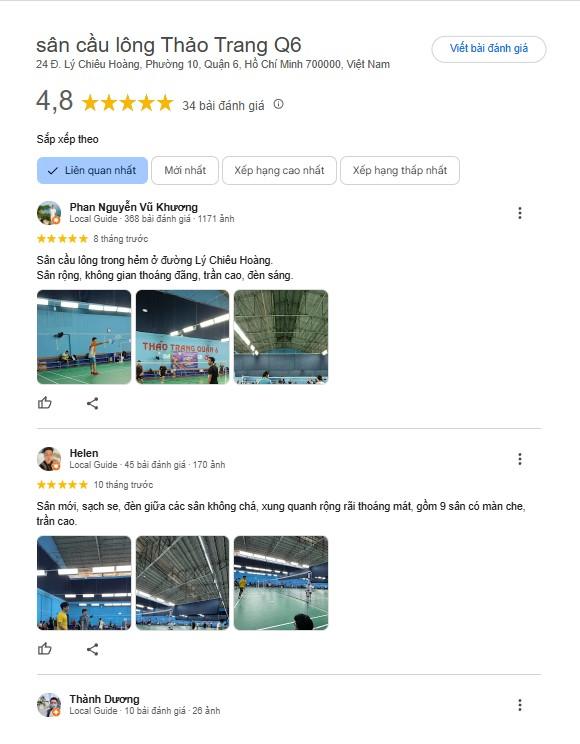Open first photo of player serving in Khương's review
The width and height of the screenshot is (580, 744).
pos(84,337)
